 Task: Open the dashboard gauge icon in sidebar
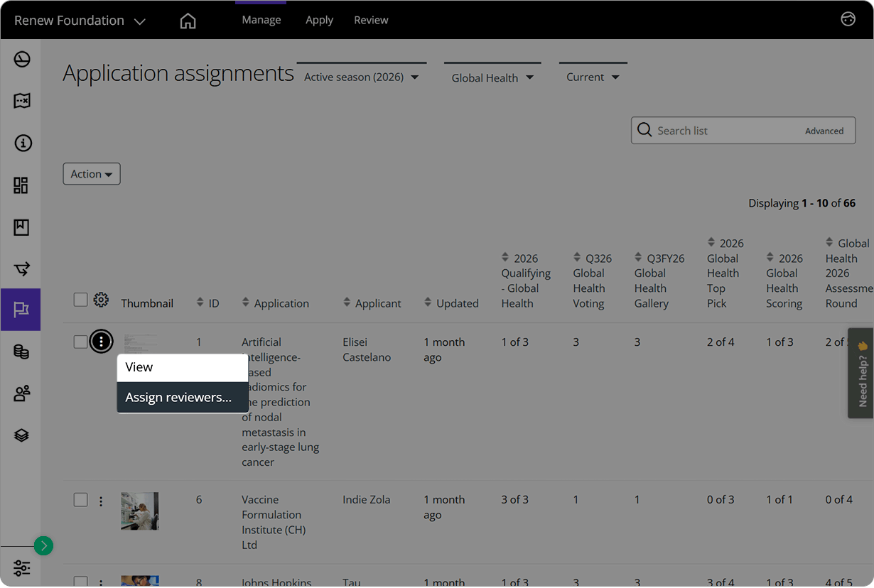22,60
